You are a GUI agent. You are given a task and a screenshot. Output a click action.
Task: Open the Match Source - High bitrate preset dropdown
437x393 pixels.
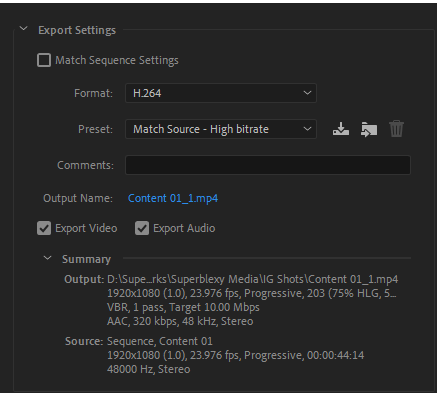pyautogui.click(x=221, y=129)
